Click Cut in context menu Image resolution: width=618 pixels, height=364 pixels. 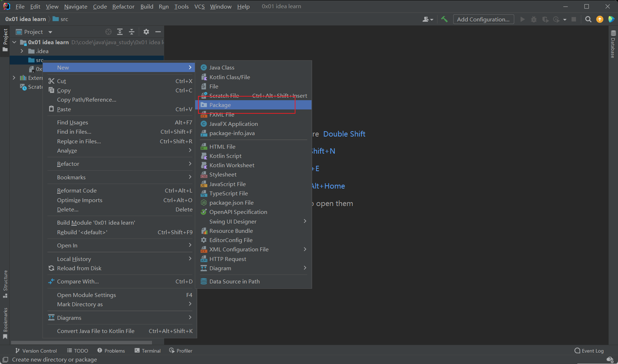[120, 81]
